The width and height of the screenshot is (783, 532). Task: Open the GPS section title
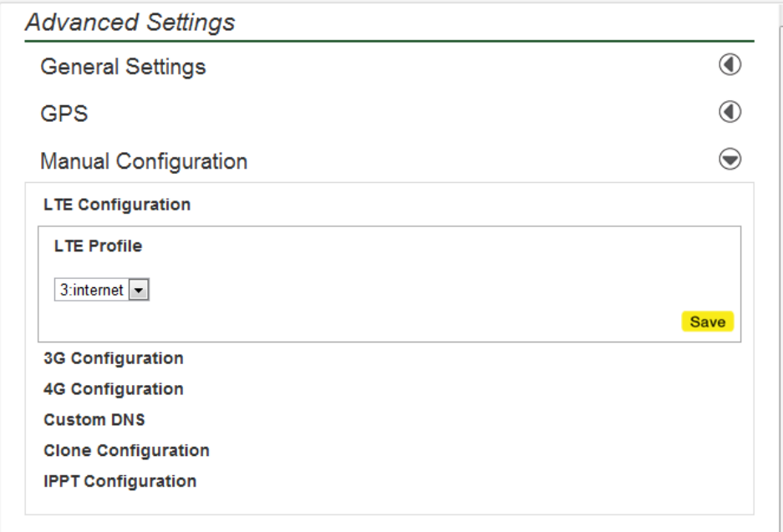click(x=64, y=114)
